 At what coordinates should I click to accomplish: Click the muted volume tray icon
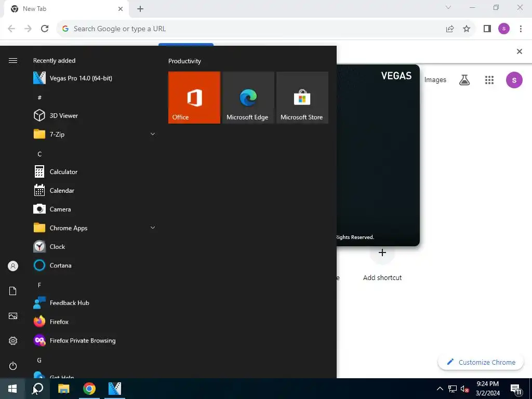[464, 389]
